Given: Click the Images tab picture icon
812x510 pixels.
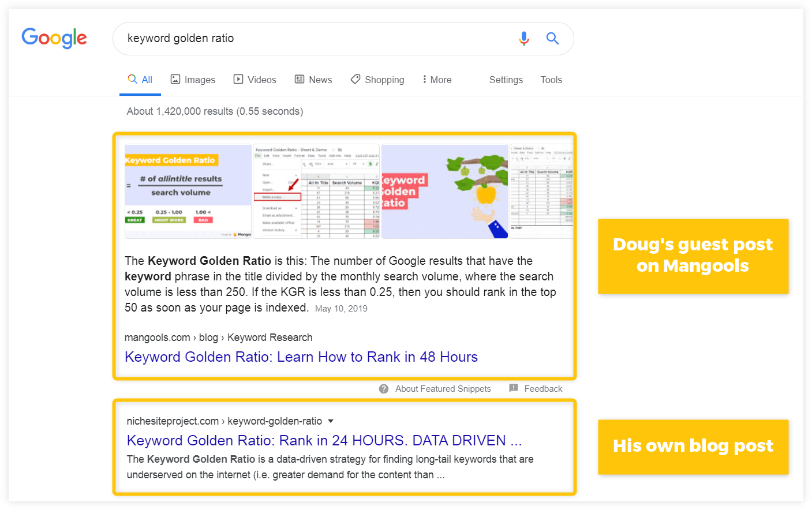Looking at the screenshot, I should tap(175, 79).
